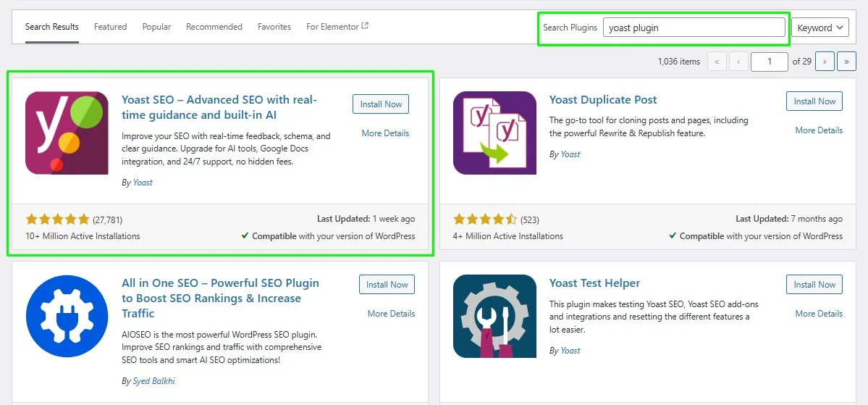Image resolution: width=868 pixels, height=405 pixels.
Task: Open the Keyword search type dropdown
Action: coord(819,27)
